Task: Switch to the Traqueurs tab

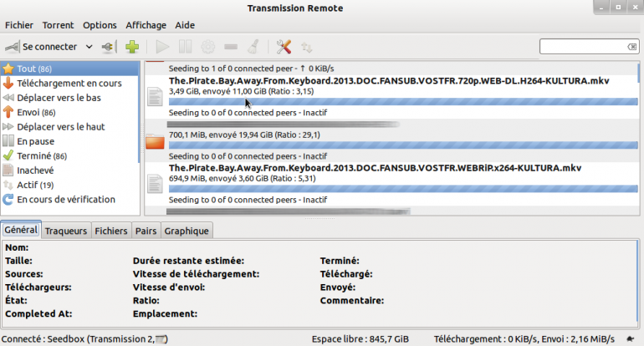Action: pyautogui.click(x=66, y=231)
